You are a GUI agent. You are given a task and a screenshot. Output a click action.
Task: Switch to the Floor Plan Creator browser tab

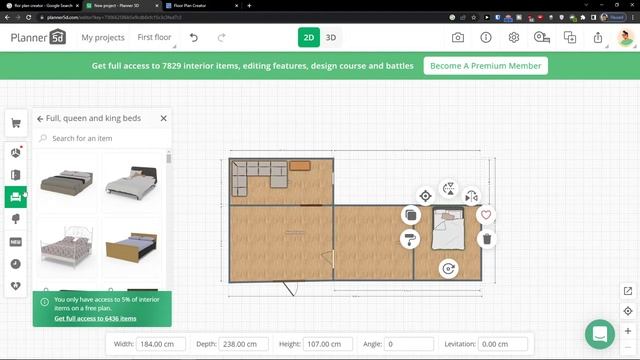[201, 6]
